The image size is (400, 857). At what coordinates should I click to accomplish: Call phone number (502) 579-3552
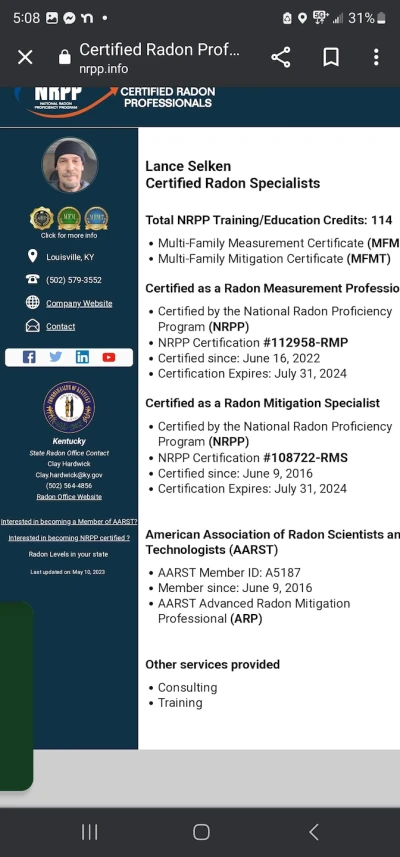(74, 280)
